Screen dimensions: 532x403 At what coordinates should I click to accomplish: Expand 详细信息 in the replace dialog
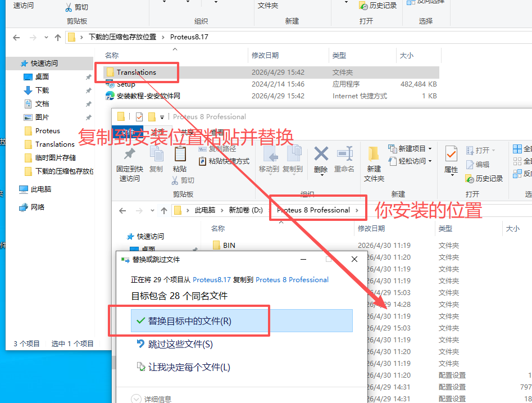click(151, 399)
